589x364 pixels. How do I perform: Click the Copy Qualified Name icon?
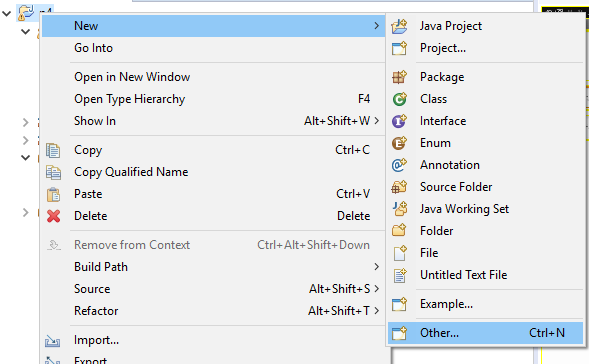pos(53,172)
